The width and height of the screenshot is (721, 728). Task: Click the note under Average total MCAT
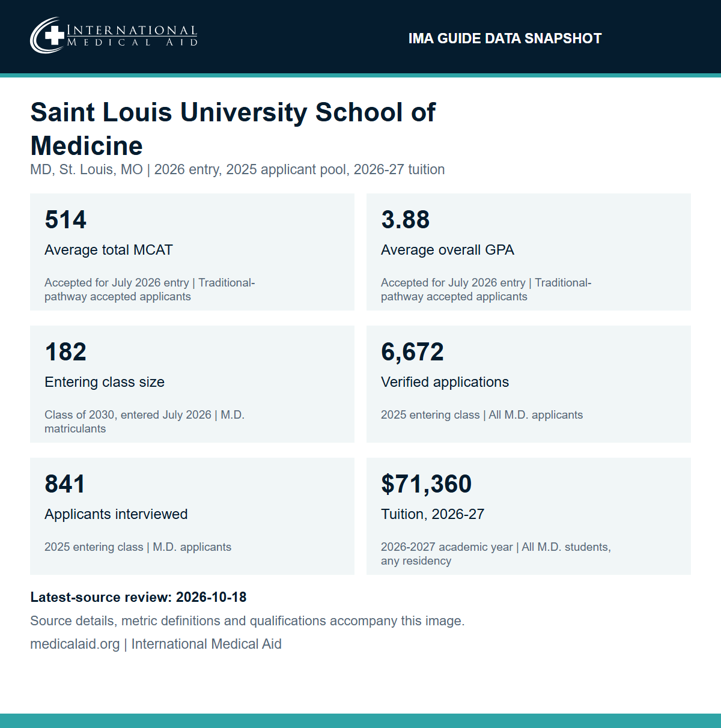(x=150, y=290)
